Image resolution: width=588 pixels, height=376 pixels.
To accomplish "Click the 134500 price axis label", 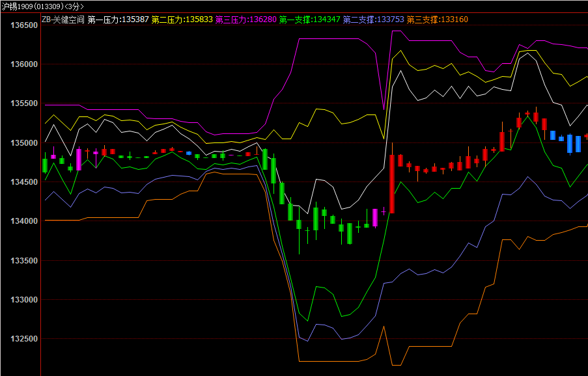I will tap(24, 182).
